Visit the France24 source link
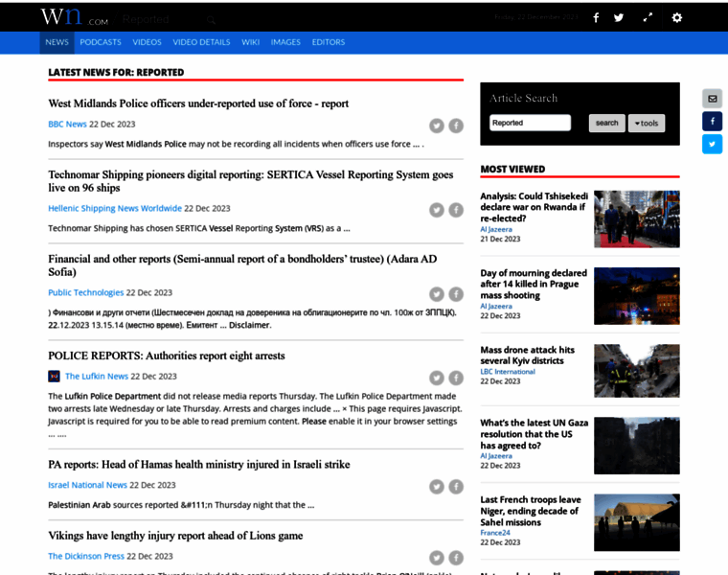 click(495, 533)
